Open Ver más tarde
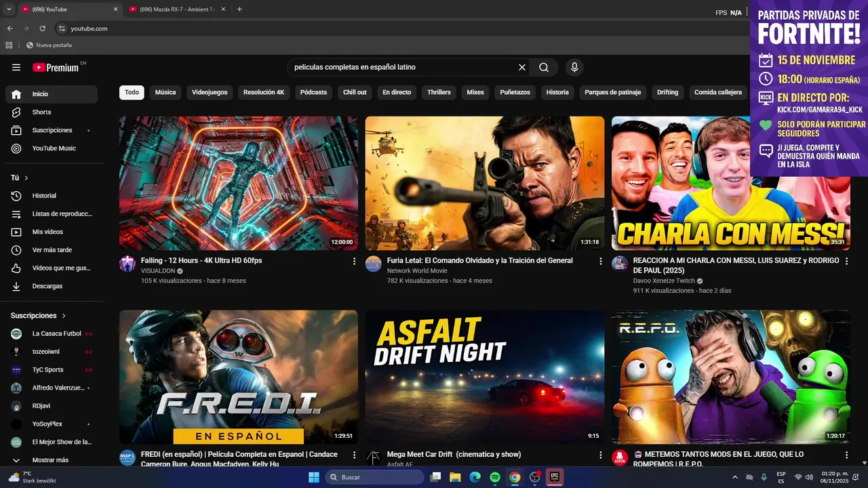 point(52,250)
